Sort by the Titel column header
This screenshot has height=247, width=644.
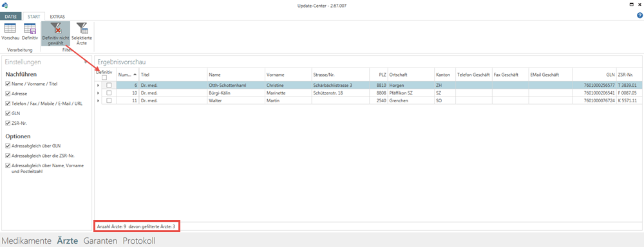click(x=173, y=75)
